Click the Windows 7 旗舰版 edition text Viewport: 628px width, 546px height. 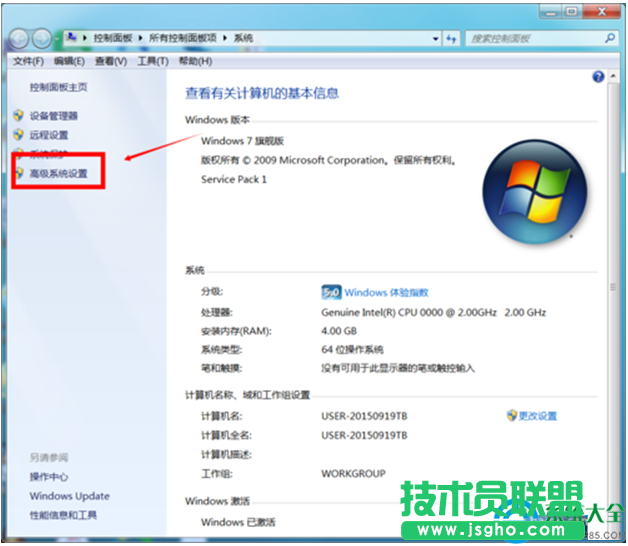tap(242, 141)
